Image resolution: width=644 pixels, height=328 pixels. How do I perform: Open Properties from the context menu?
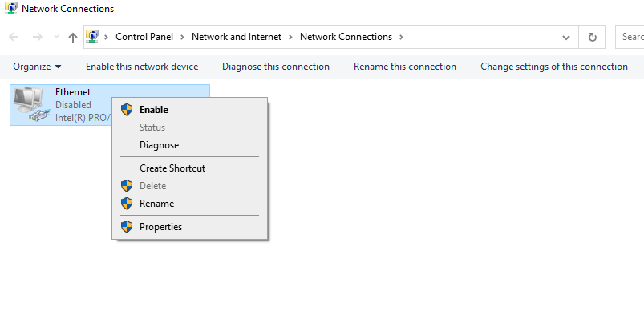(160, 227)
